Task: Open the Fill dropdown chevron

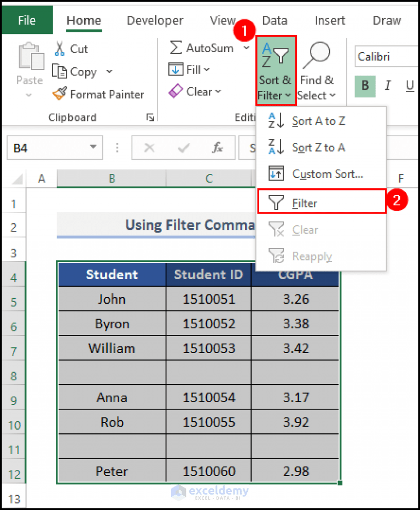Action: pos(207,69)
